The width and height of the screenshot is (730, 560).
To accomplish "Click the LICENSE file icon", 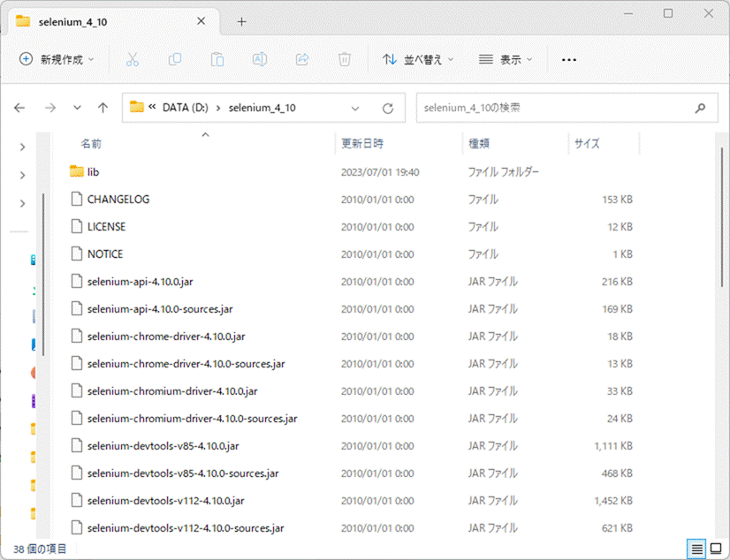I will [77, 226].
